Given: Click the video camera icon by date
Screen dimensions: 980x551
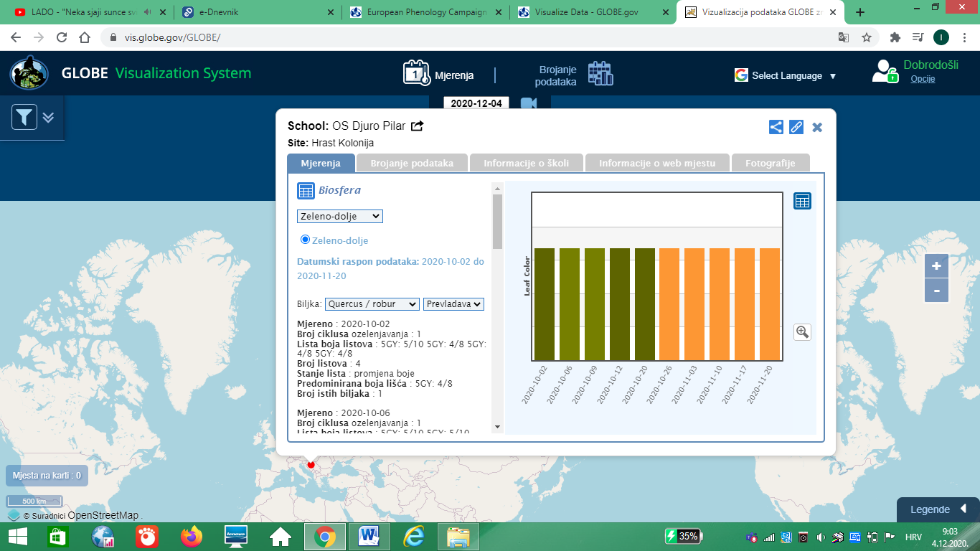Looking at the screenshot, I should point(529,103).
